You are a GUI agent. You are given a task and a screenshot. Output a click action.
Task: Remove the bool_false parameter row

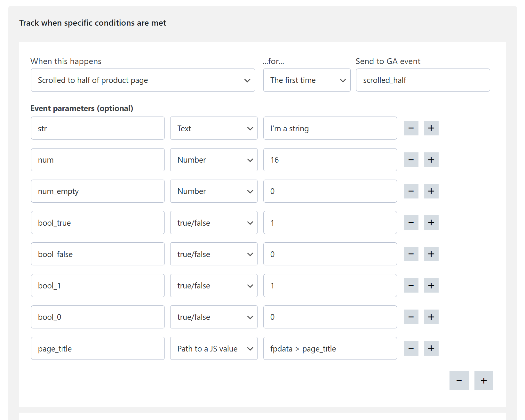coord(411,254)
